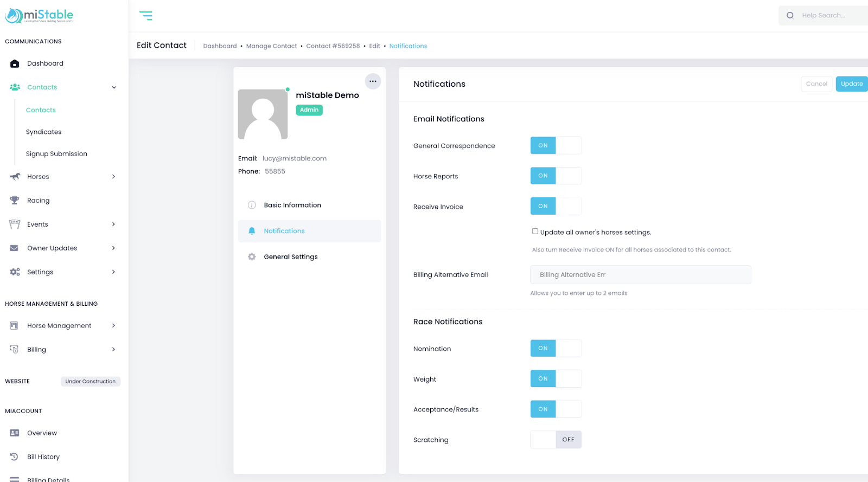The image size is (868, 482).
Task: Click the miStable logo
Action: [39, 16]
